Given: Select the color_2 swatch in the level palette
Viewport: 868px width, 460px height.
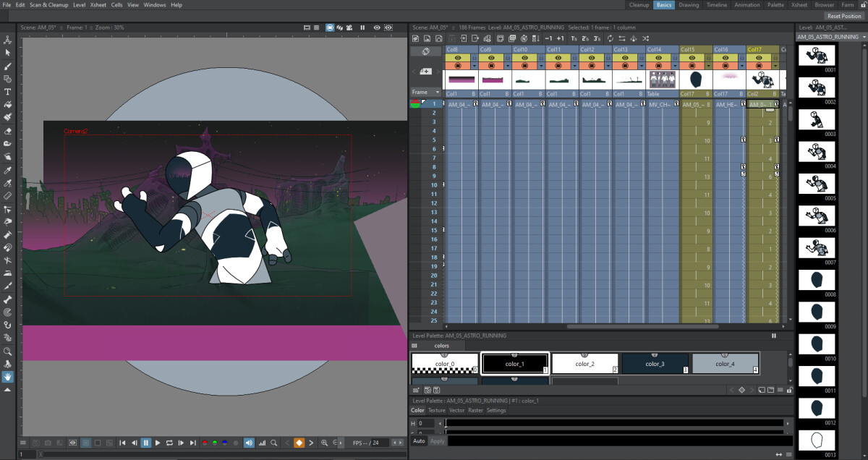Looking at the screenshot, I should click(584, 363).
